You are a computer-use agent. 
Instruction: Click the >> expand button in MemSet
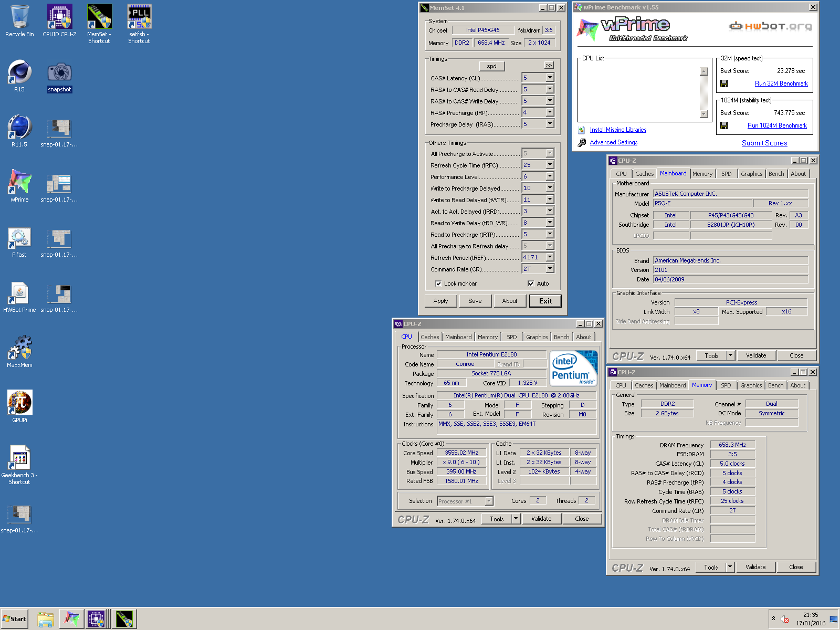[549, 66]
